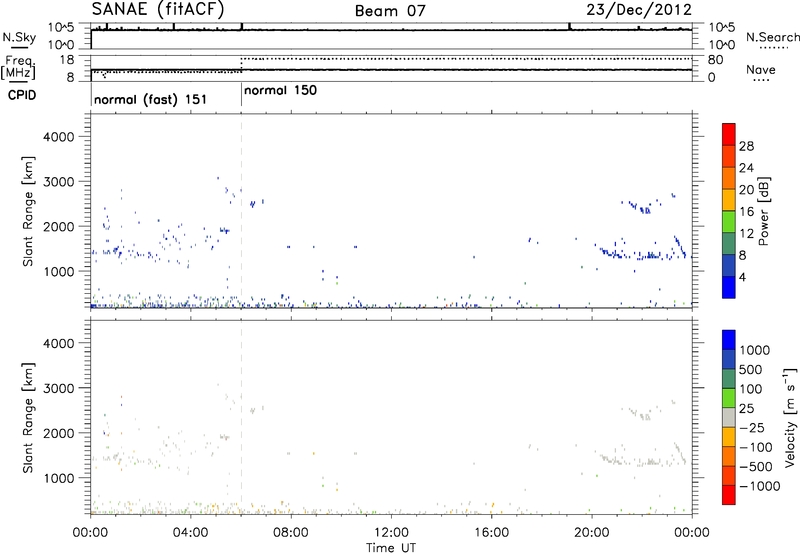Image resolution: width=800 pixels, height=554 pixels.
Task: Click the yellow 16–20 dB Power colorbar segment
Action: coord(729,200)
